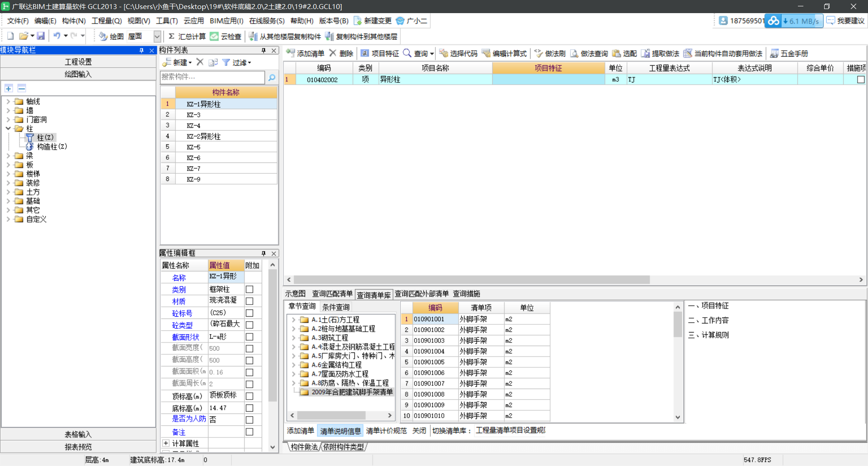Screen dimensions: 868x466
Task: Click the 项目特征 toolbar icon
Action: (x=365, y=53)
